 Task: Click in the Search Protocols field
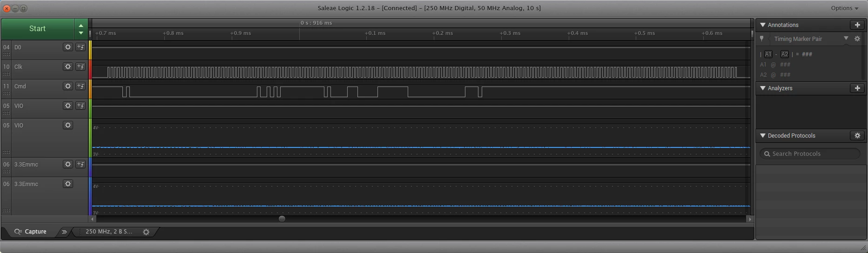click(x=810, y=153)
